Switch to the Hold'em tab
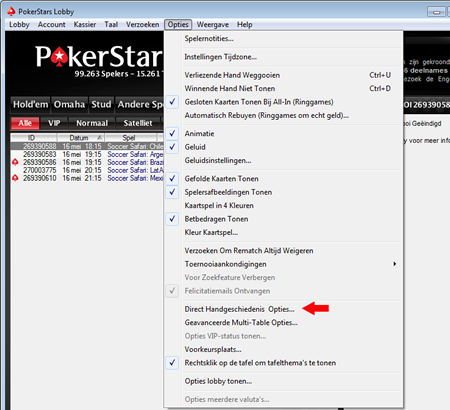The height and width of the screenshot is (410, 450). [x=30, y=104]
